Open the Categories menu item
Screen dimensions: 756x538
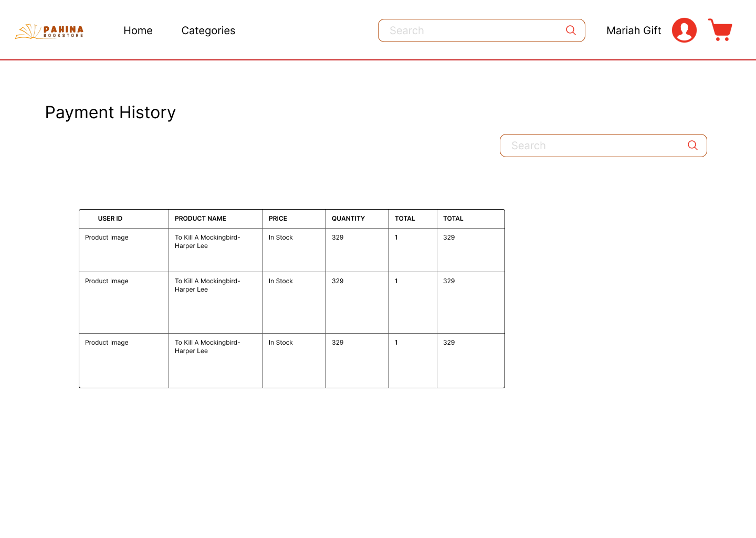coord(208,30)
